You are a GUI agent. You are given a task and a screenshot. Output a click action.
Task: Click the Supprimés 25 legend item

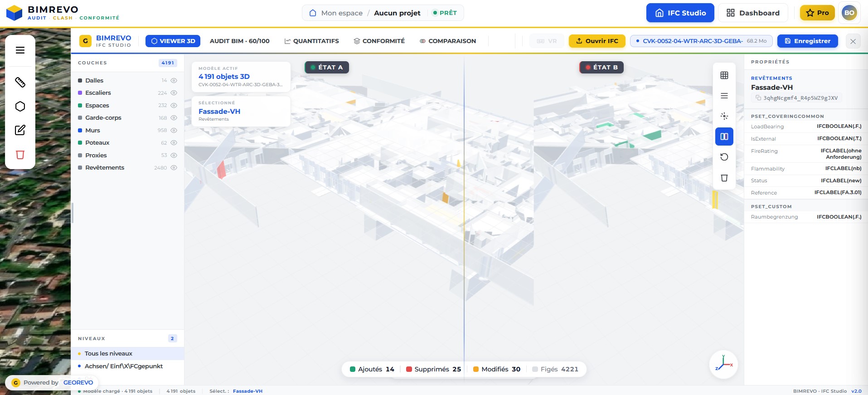(x=433, y=369)
